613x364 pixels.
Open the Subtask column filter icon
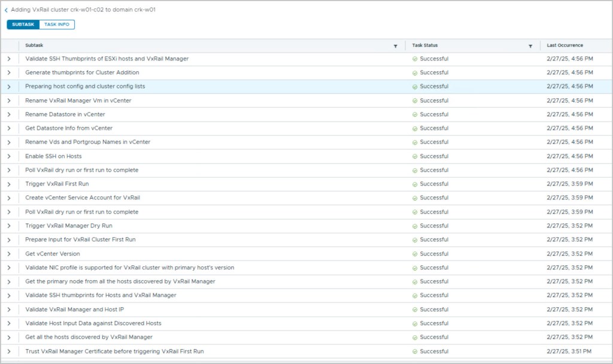click(x=395, y=46)
